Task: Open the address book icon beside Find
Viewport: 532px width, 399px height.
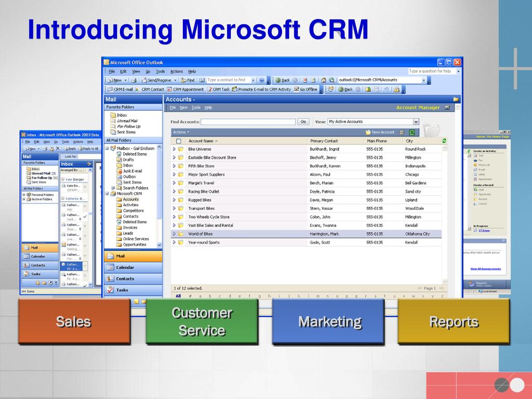Action: pos(202,80)
